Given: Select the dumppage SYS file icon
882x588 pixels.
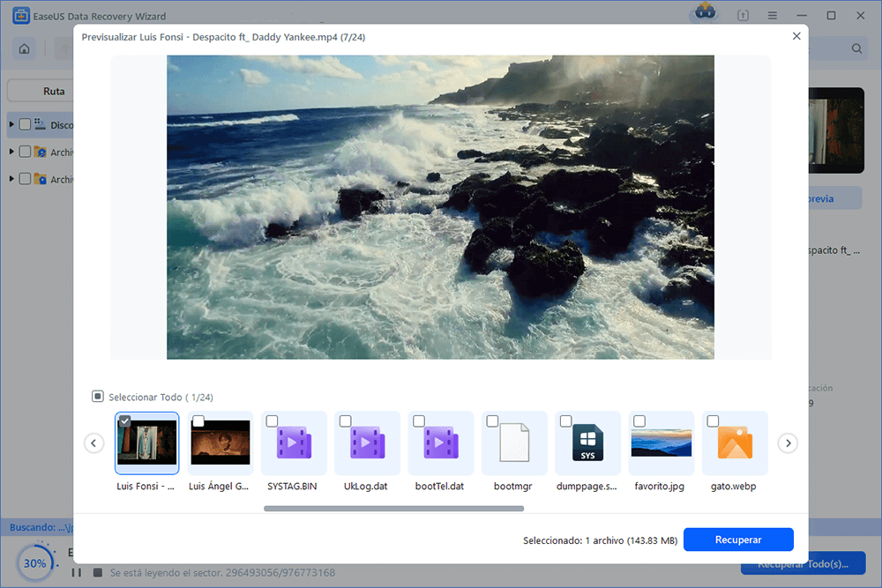Looking at the screenshot, I should (x=587, y=443).
